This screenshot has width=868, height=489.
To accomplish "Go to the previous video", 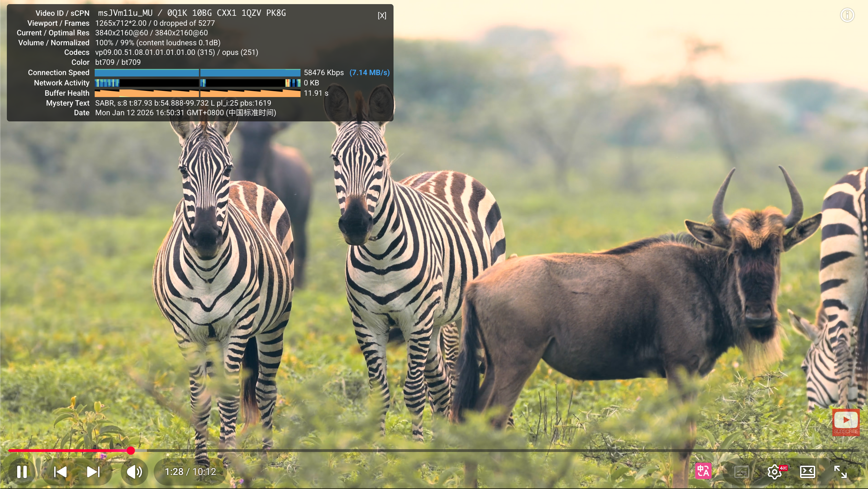I will [60, 472].
